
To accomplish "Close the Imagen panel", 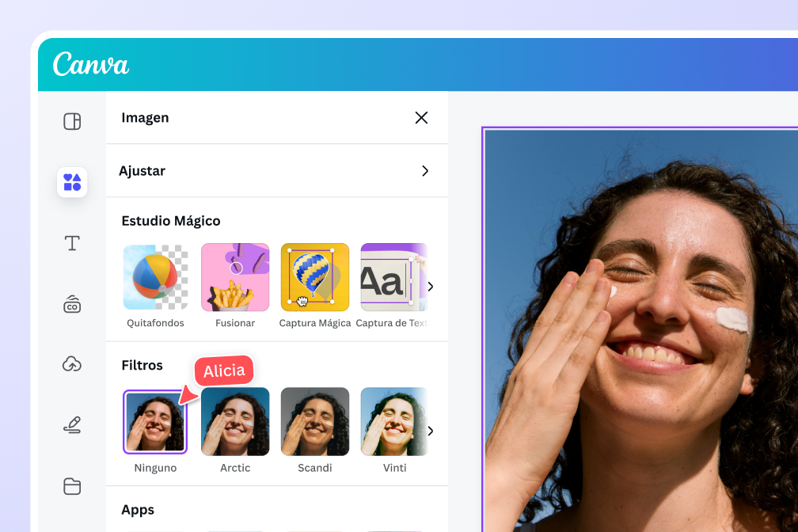I will pos(421,118).
